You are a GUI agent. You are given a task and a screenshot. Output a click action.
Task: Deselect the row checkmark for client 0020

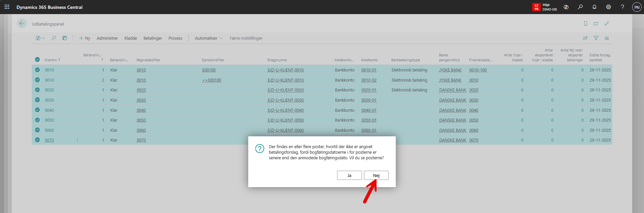tap(37, 90)
